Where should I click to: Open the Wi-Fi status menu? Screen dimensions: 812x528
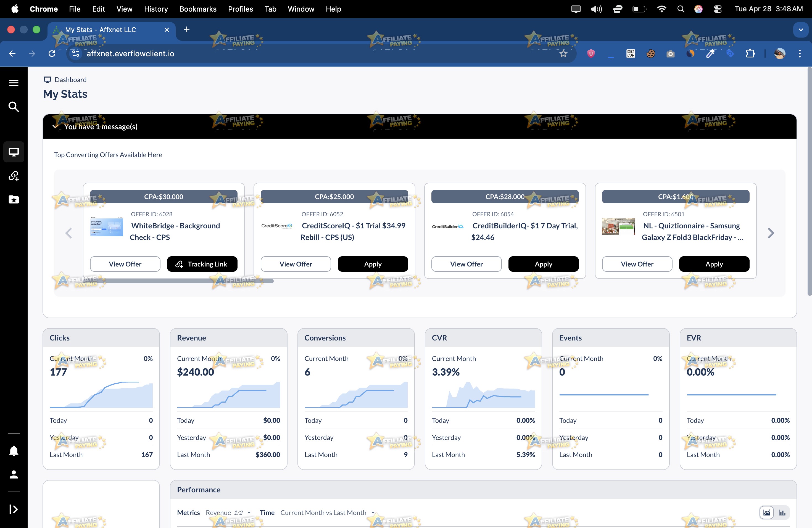click(661, 9)
